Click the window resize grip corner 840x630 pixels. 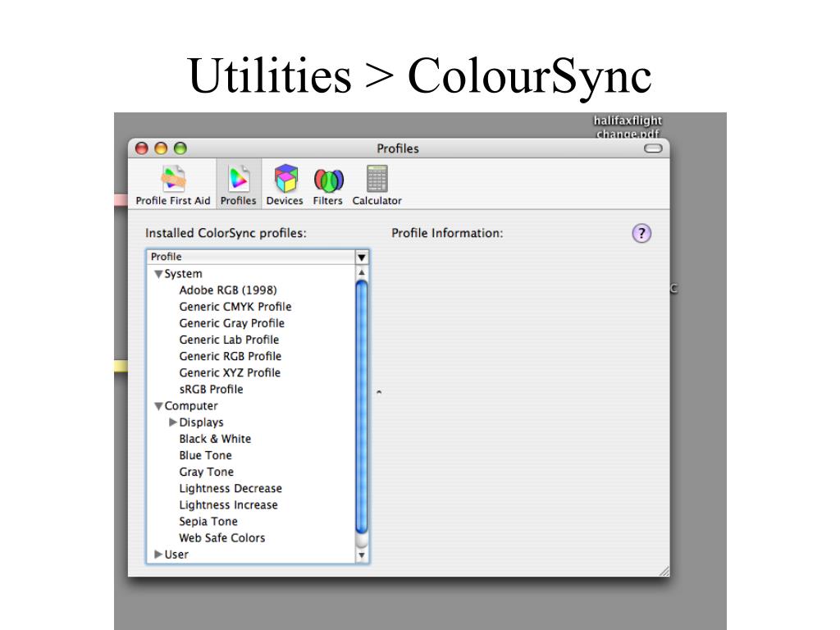[664, 571]
